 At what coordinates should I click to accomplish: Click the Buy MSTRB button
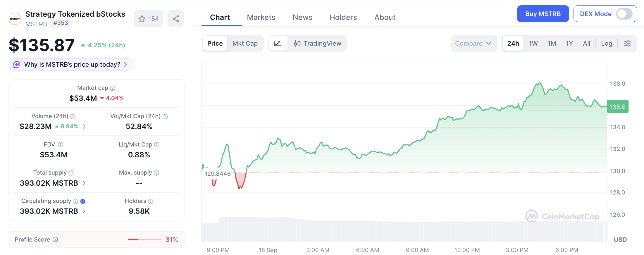(543, 14)
